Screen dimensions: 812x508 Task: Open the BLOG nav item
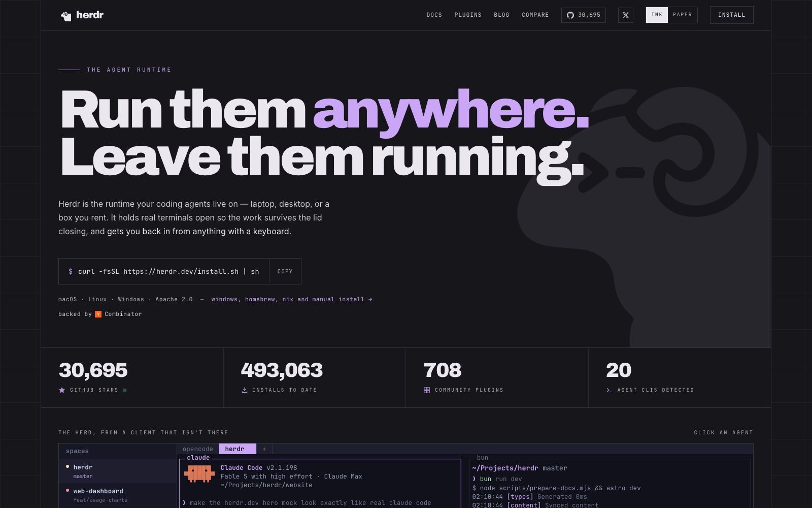(501, 15)
